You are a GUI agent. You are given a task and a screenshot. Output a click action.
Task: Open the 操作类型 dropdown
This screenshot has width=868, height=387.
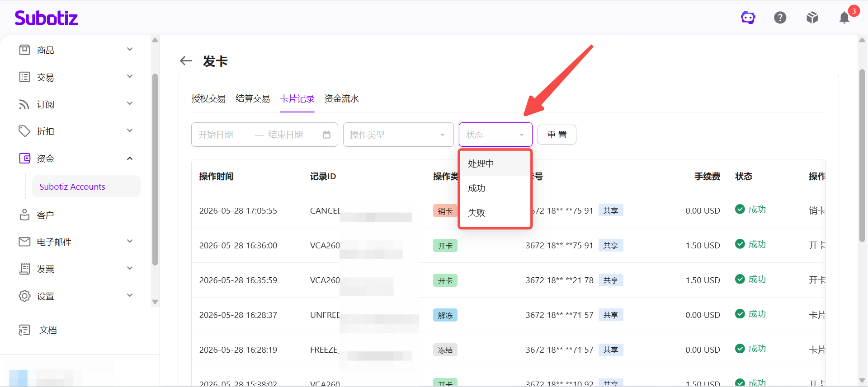pos(398,135)
